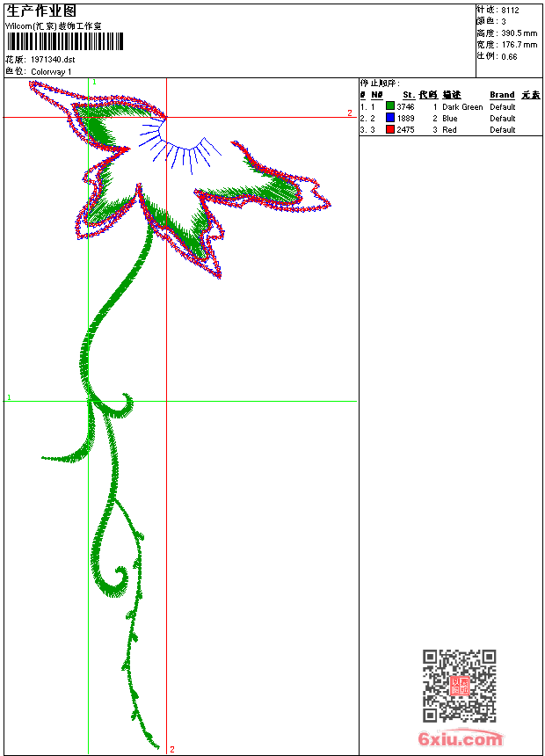The height and width of the screenshot is (756, 545).
Task: Click the Dark Green color swatch
Action: pyautogui.click(x=390, y=106)
